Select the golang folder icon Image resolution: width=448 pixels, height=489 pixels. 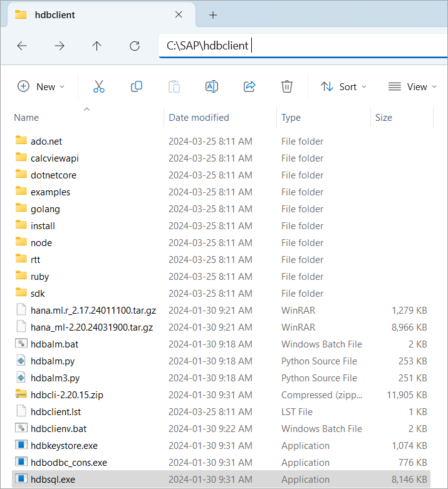point(21,208)
